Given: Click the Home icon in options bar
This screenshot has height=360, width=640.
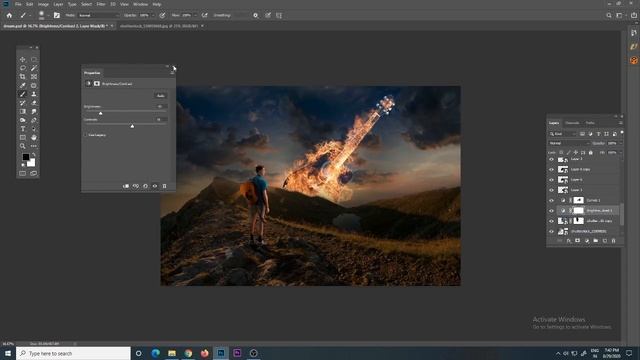Looking at the screenshot, I should click(9, 16).
